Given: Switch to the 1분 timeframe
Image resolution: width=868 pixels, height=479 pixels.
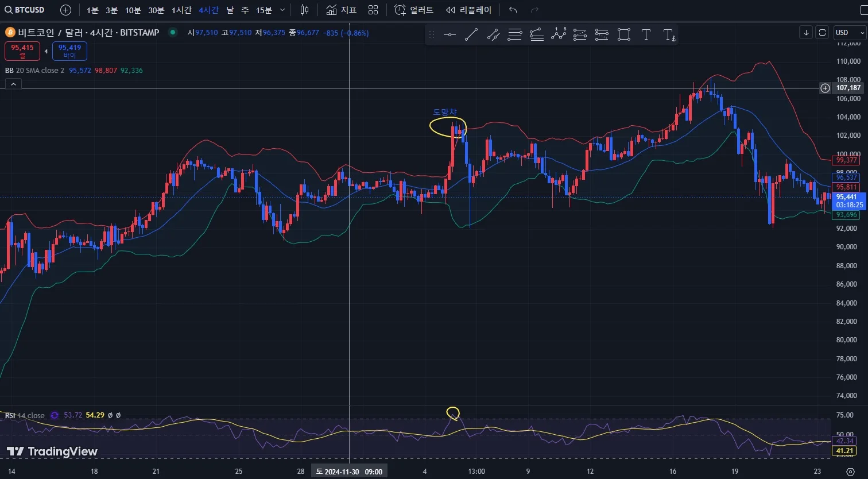Looking at the screenshot, I should click(92, 10).
